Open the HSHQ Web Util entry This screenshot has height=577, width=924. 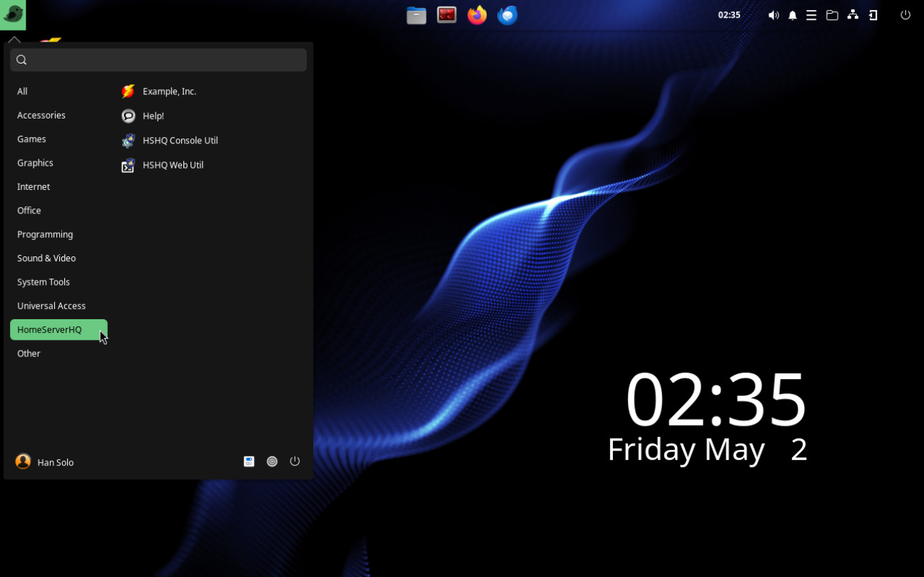173,165
